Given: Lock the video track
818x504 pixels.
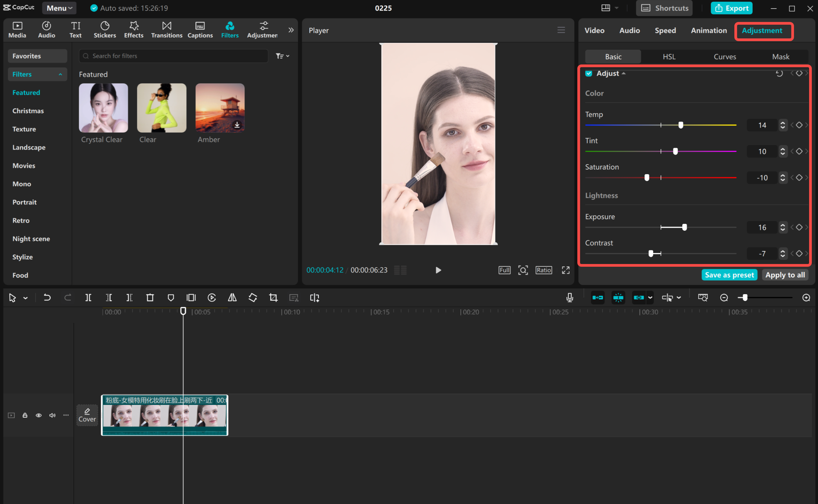Looking at the screenshot, I should point(25,415).
